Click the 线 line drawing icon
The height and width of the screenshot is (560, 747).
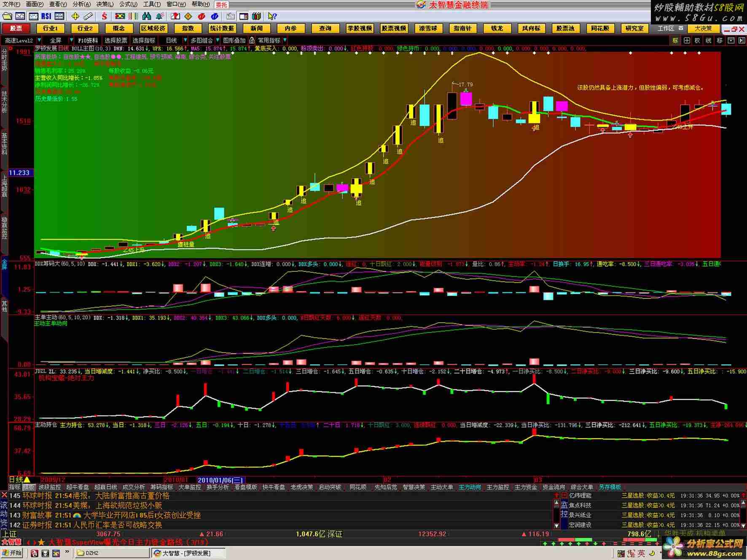click(x=708, y=40)
